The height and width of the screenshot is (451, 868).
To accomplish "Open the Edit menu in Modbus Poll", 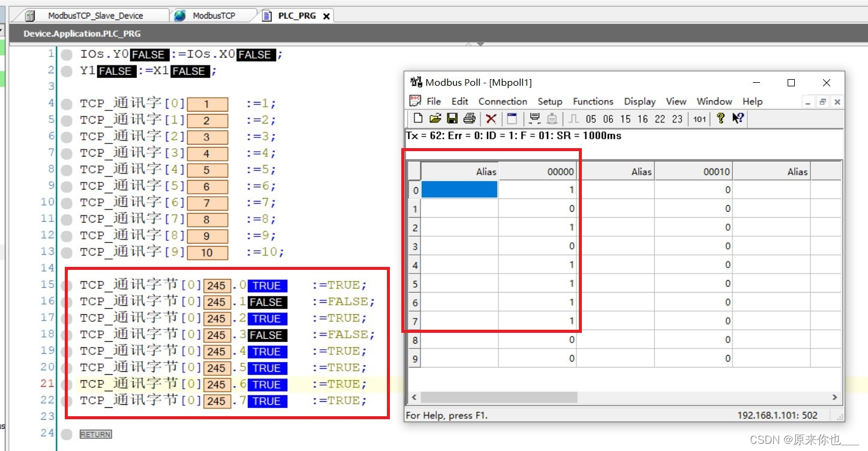I will 460,101.
